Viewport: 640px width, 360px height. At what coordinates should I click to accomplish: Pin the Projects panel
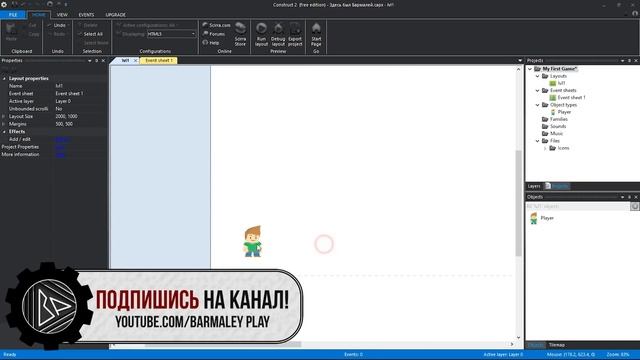(x=629, y=60)
